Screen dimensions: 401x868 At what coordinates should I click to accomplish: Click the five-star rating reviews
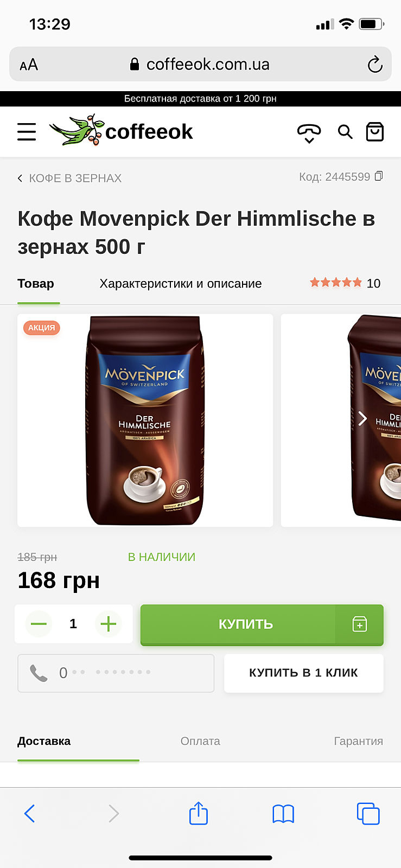click(345, 283)
